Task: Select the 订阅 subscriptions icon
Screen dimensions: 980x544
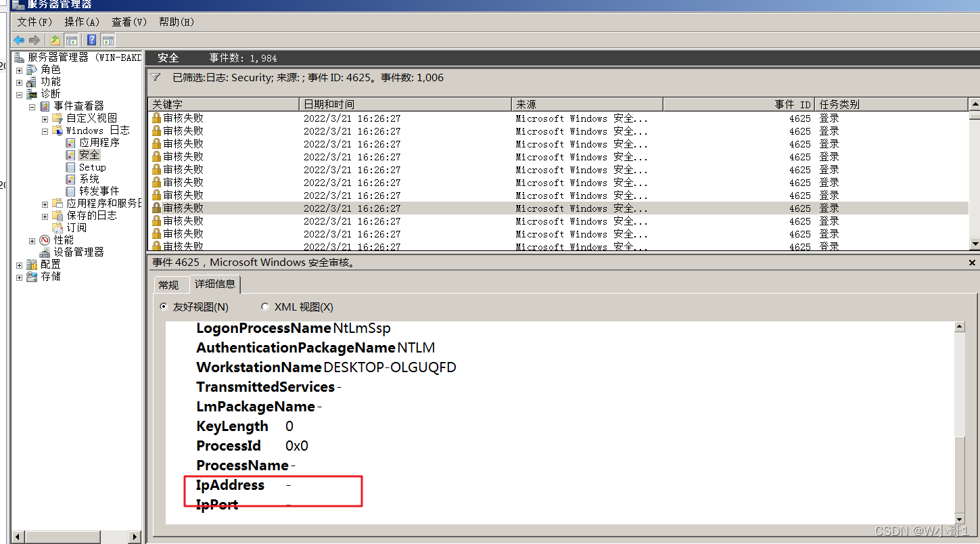Action: tap(57, 228)
